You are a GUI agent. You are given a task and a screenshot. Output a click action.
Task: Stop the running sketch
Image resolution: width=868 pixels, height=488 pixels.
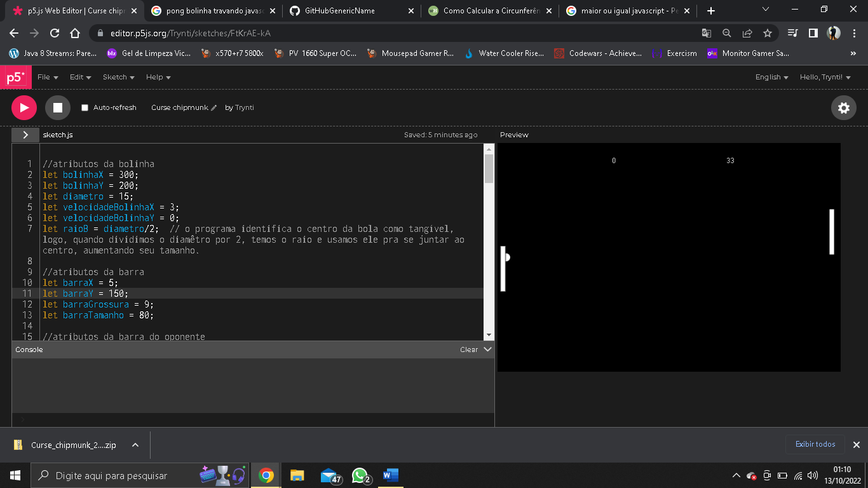(57, 107)
